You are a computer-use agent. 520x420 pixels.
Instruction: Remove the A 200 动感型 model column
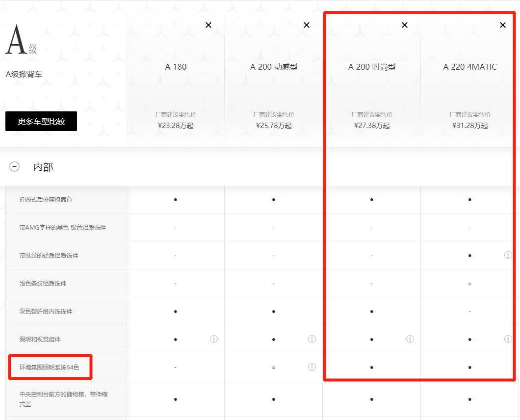click(x=307, y=25)
